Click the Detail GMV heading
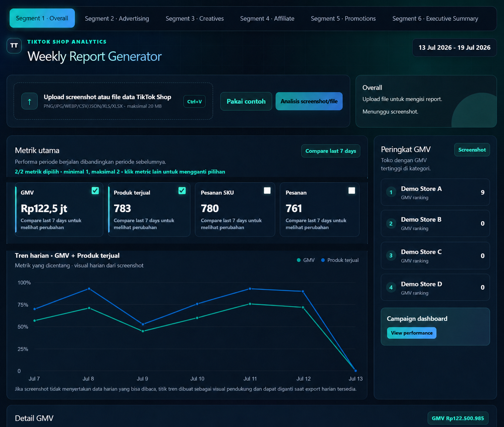Image resolution: width=504 pixels, height=427 pixels. click(34, 418)
